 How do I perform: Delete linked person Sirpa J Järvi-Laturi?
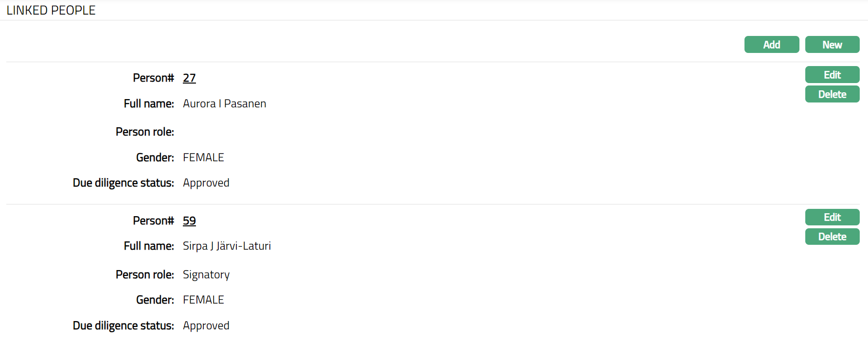pyautogui.click(x=832, y=237)
